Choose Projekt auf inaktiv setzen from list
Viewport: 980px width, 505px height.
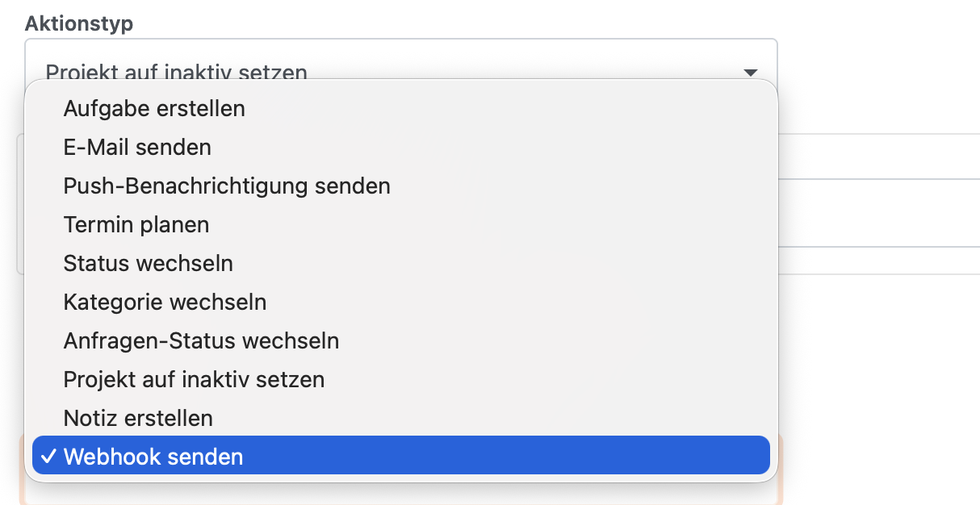194,379
